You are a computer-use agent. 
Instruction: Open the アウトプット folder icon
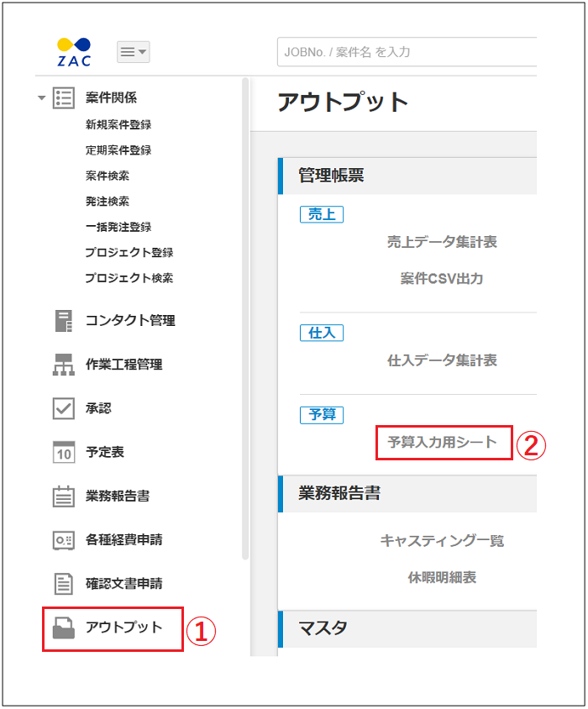[64, 628]
